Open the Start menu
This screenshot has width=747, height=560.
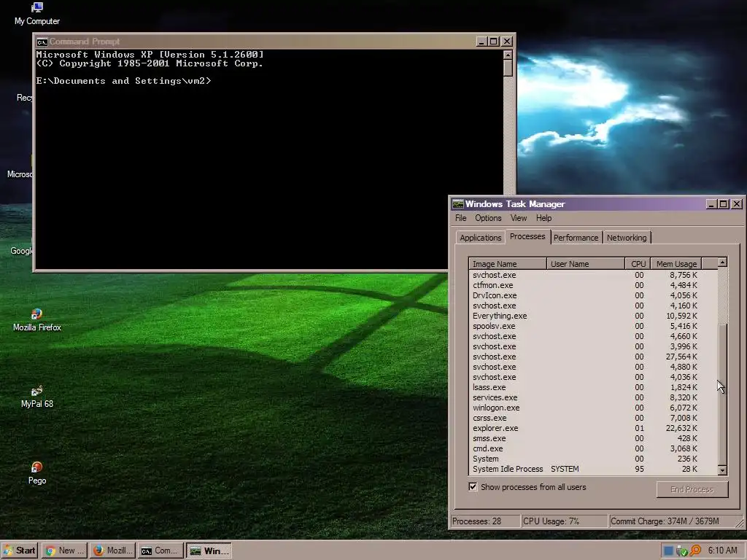coord(19,551)
